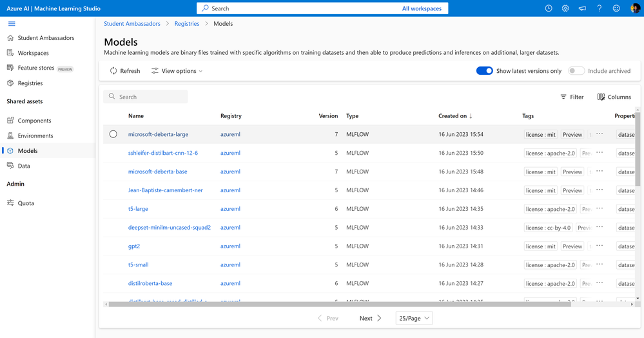
Task: Open user profile avatar
Action: click(x=634, y=8)
